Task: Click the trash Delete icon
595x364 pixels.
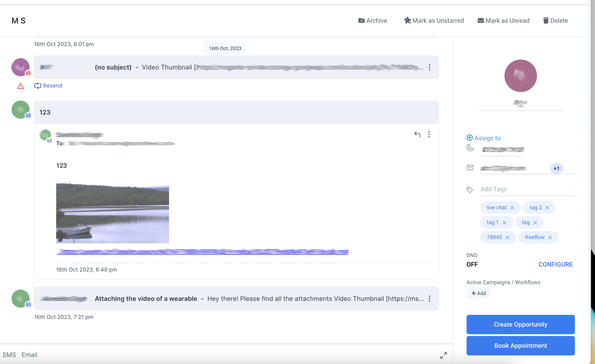Action: pyautogui.click(x=546, y=21)
